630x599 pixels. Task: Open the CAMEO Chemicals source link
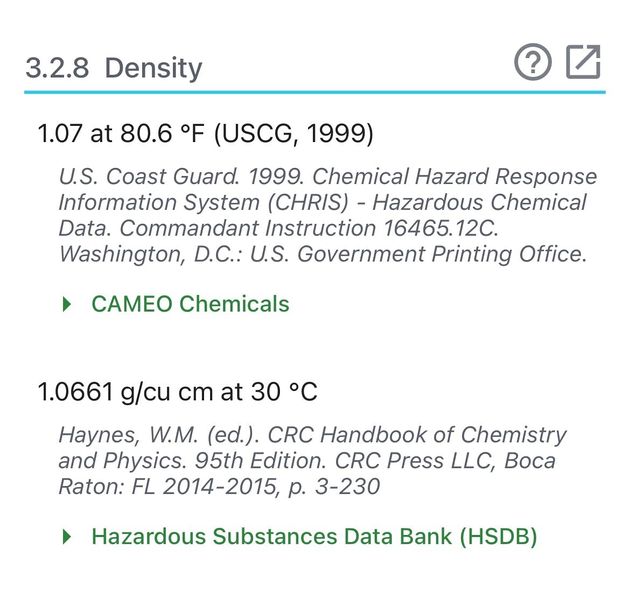[190, 304]
